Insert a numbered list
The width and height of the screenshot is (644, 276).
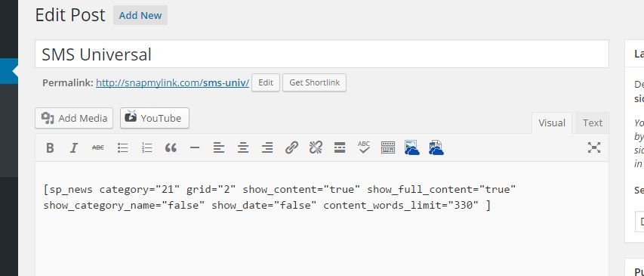(146, 147)
